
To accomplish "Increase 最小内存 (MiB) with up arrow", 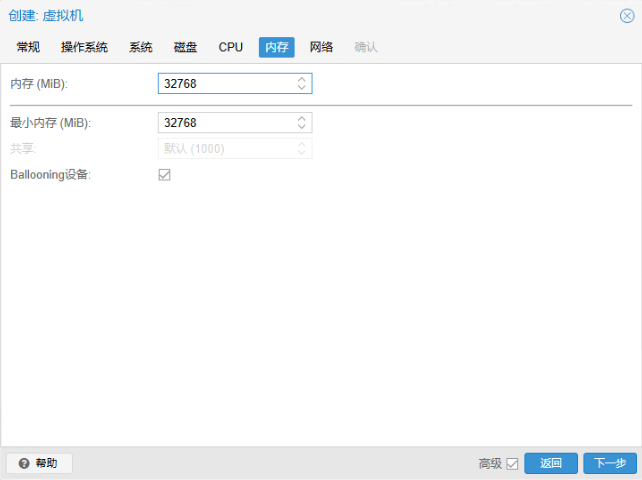I will 302,118.
